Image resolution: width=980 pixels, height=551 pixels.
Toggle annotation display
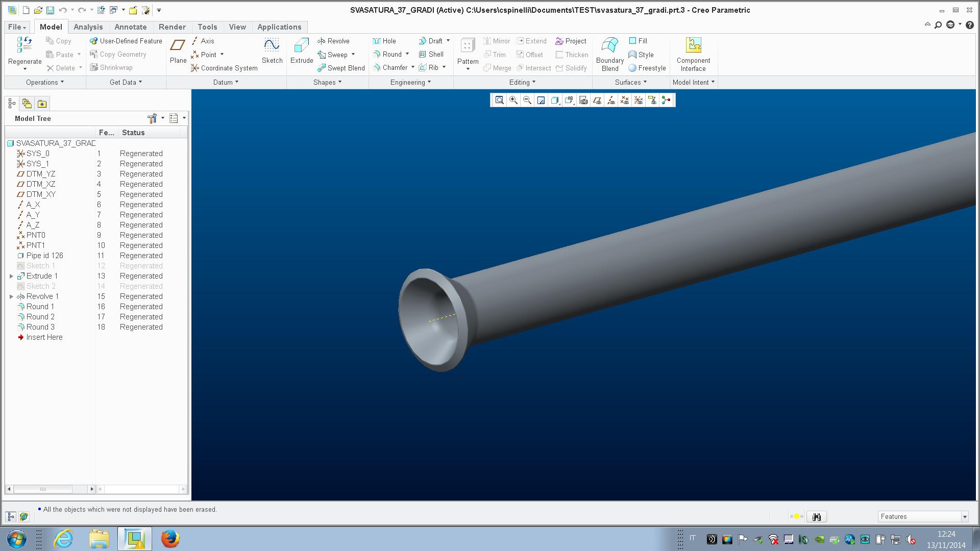pyautogui.click(x=652, y=101)
